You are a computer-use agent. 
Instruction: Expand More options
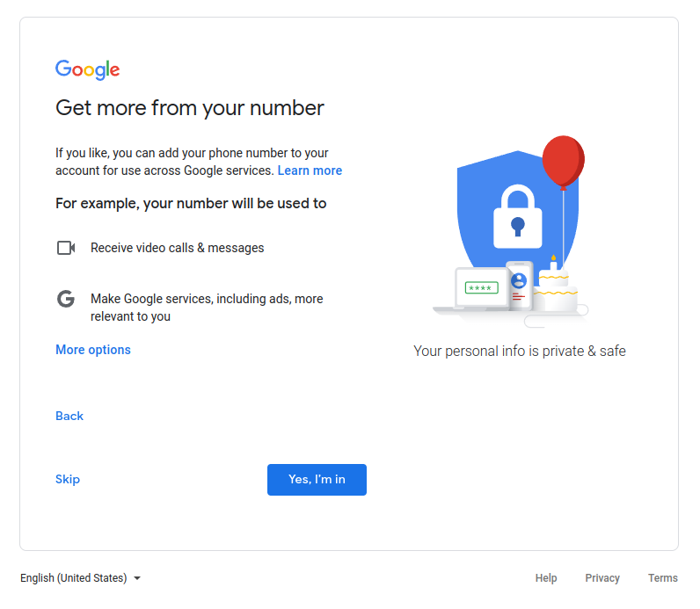[x=93, y=350]
